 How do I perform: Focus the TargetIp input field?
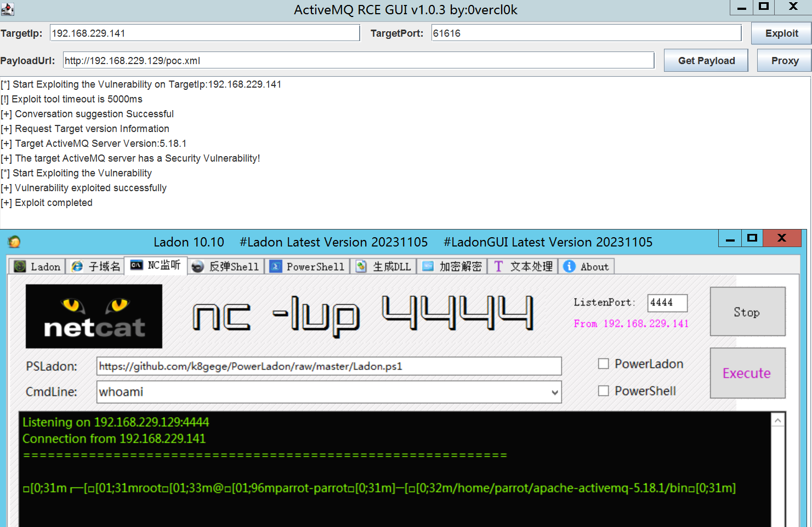tap(205, 33)
